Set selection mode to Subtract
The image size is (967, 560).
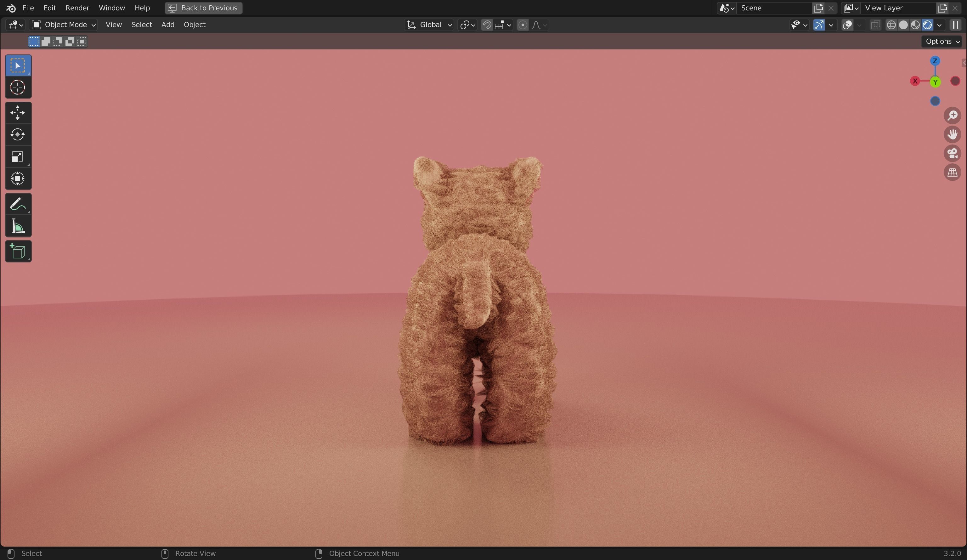coord(58,42)
